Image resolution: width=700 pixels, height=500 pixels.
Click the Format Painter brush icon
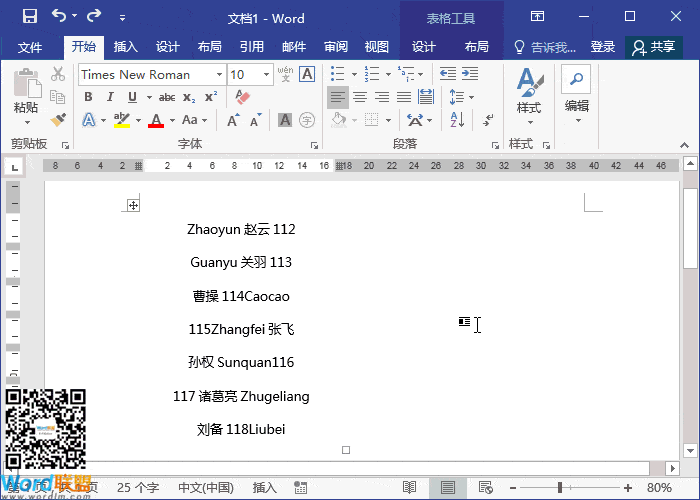58,119
